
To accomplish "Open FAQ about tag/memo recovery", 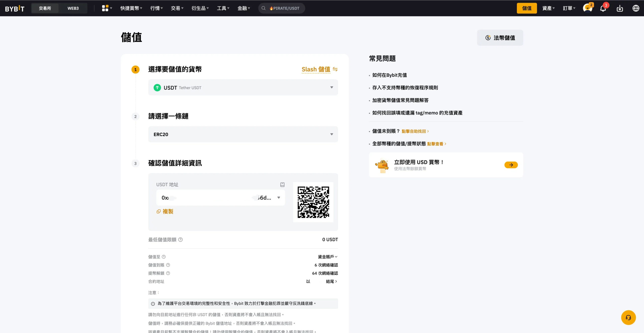I will (417, 113).
